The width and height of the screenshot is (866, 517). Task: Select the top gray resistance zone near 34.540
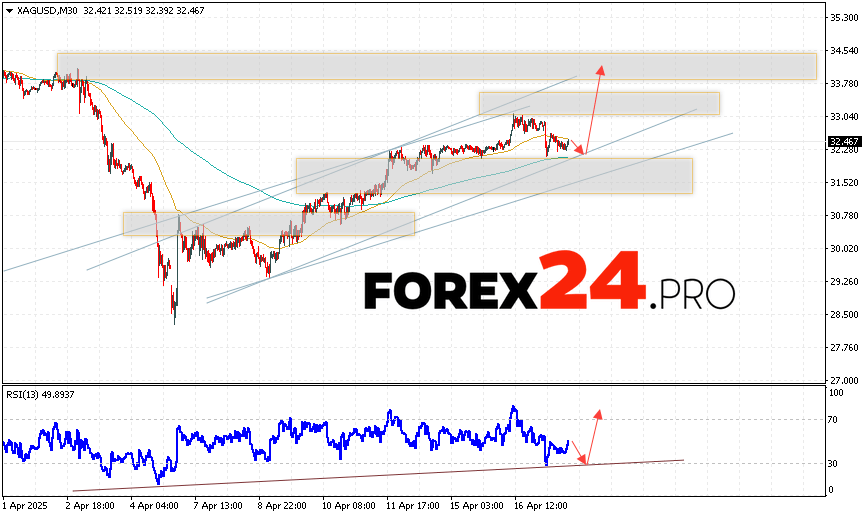pos(436,66)
